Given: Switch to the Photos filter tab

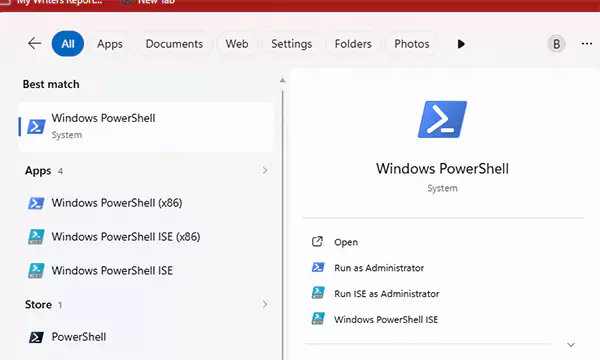Looking at the screenshot, I should click(x=412, y=44).
